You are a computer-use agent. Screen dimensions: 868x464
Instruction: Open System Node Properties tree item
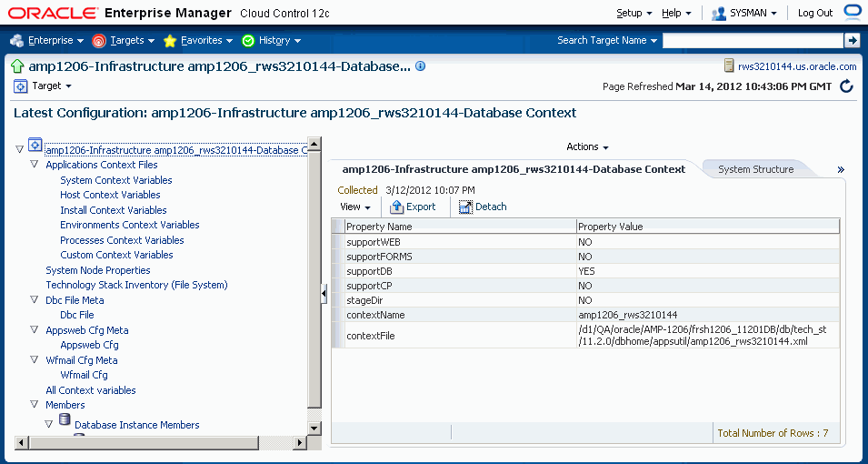(98, 270)
